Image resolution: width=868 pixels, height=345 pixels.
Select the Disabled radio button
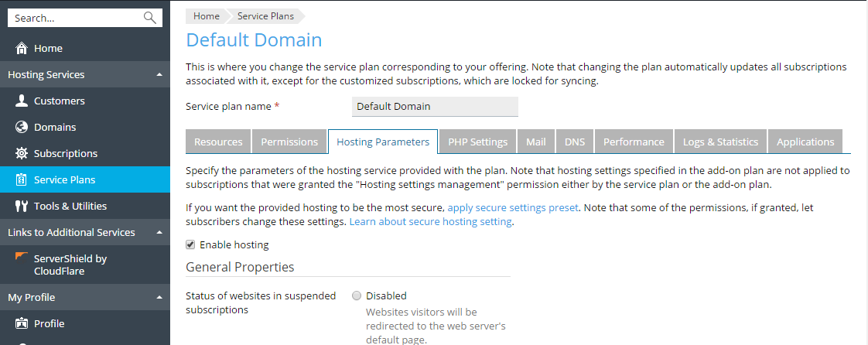[357, 295]
